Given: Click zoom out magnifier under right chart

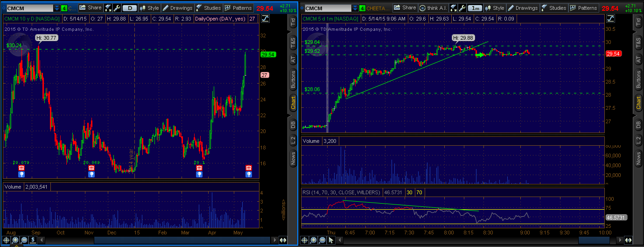Looking at the screenshot, I should tap(322, 240).
